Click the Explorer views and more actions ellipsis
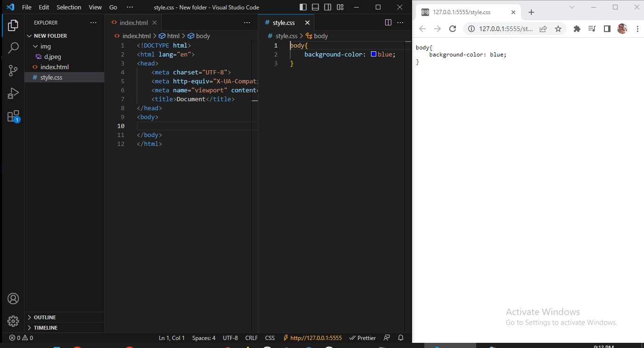 pyautogui.click(x=93, y=23)
